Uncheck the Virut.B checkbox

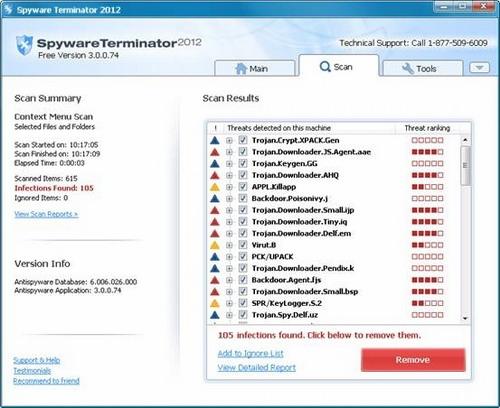(x=243, y=245)
